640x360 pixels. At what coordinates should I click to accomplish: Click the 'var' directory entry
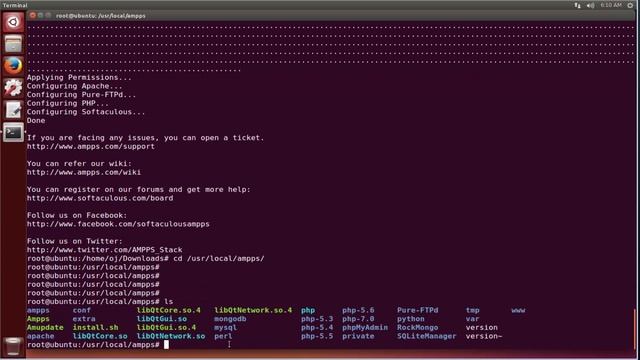click(x=473, y=319)
